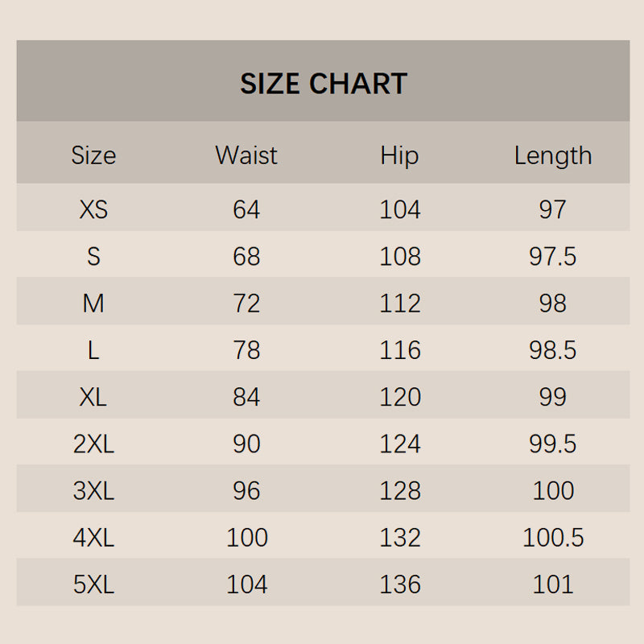The height and width of the screenshot is (644, 644).
Task: Select the XL size row label
Action: 93,397
